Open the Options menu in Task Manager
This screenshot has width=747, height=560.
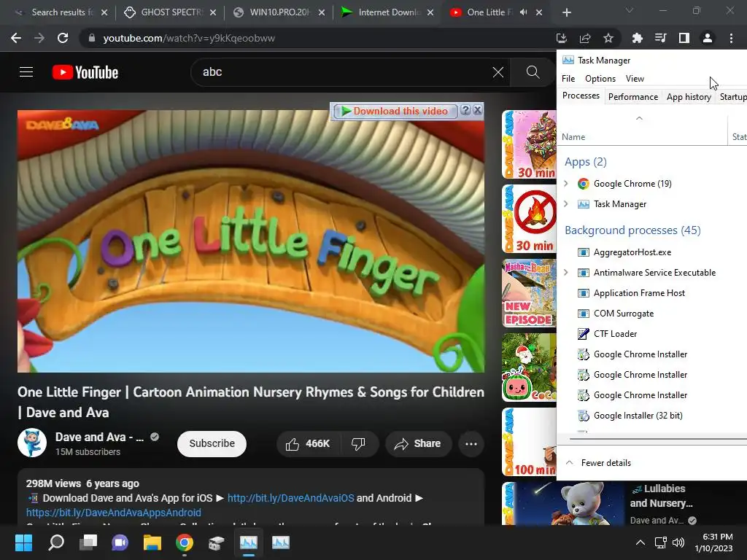600,79
